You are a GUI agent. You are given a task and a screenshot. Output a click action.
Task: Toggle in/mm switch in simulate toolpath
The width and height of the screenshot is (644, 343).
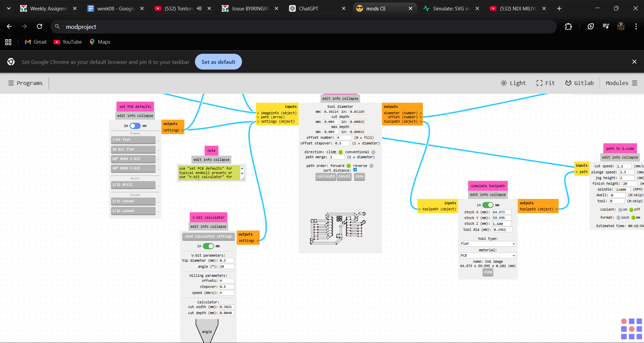[488, 205]
